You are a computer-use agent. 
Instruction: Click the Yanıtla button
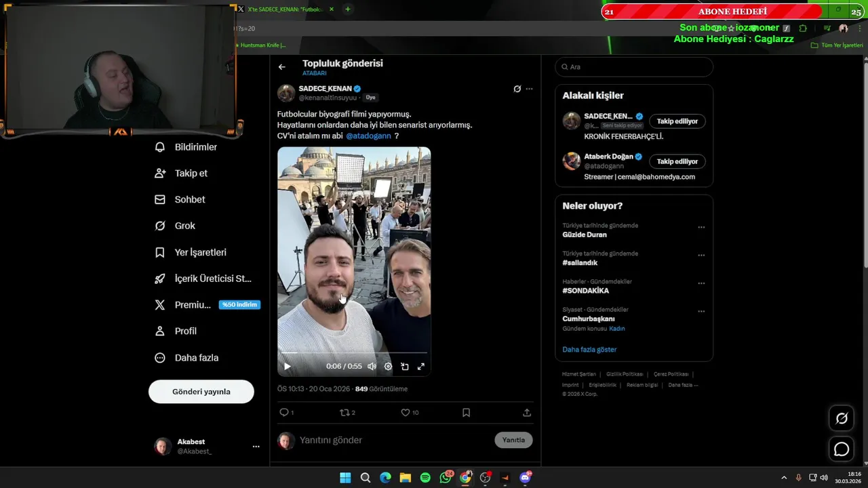click(x=513, y=440)
